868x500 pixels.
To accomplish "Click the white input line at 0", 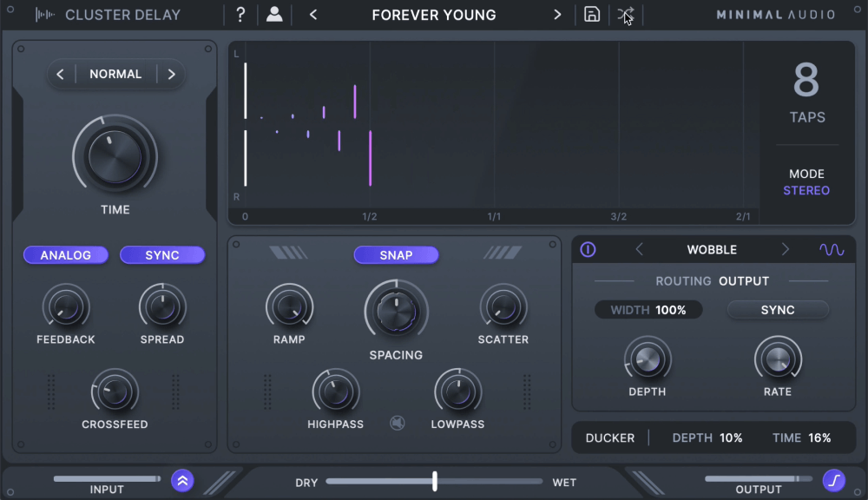I will [246, 125].
